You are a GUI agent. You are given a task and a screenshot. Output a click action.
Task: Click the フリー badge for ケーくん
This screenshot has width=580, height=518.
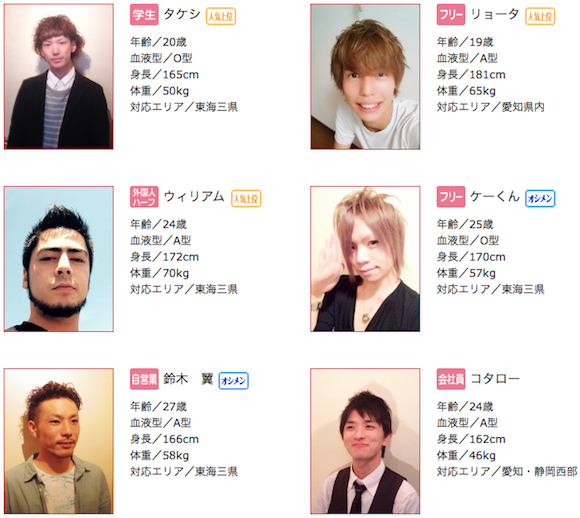coord(451,197)
